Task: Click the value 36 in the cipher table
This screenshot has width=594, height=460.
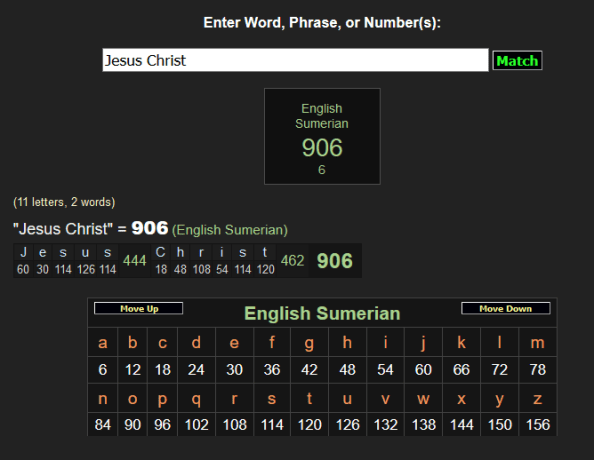Action: (272, 369)
